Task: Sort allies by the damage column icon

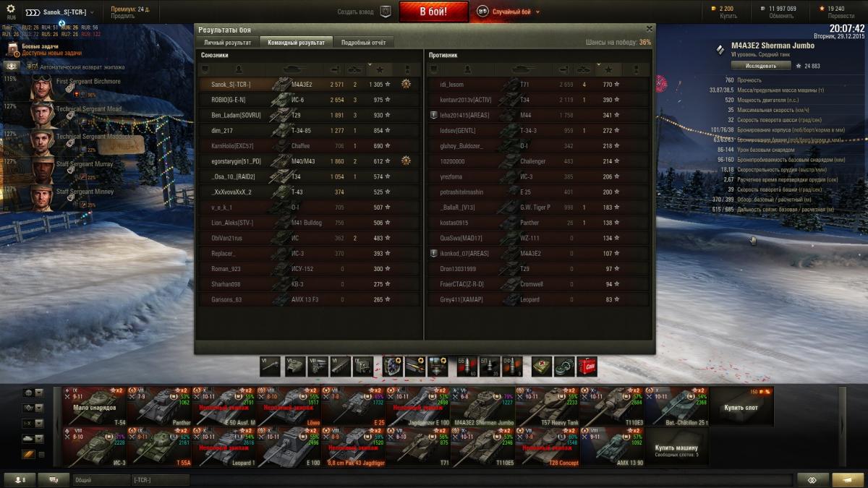Action: click(335, 69)
